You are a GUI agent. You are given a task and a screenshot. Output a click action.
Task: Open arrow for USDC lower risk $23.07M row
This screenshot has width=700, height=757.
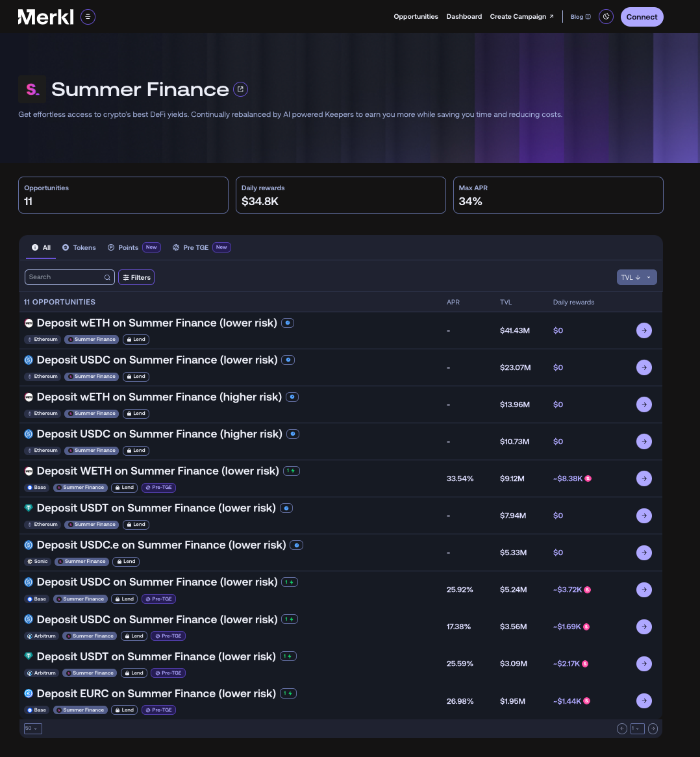644,367
